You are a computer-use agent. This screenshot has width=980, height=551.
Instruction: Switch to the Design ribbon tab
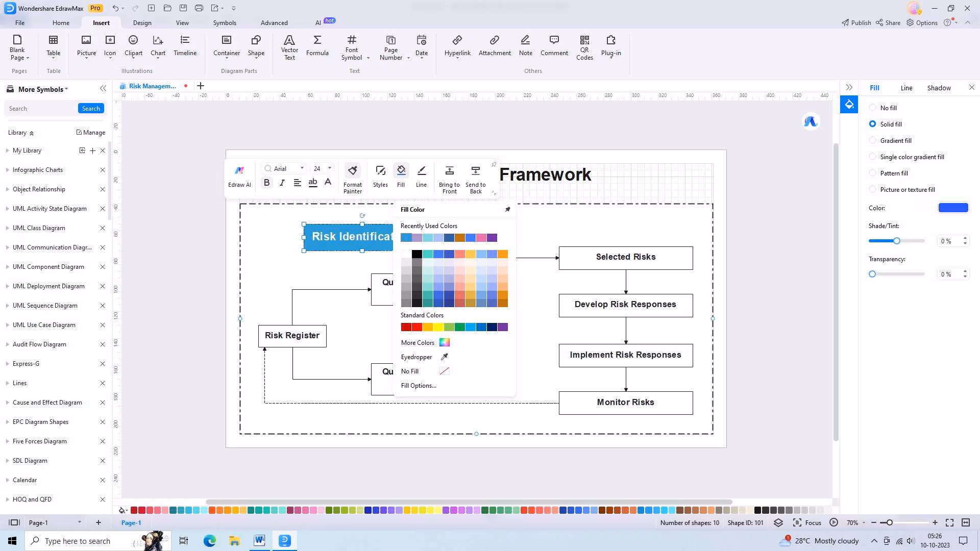pos(142,23)
